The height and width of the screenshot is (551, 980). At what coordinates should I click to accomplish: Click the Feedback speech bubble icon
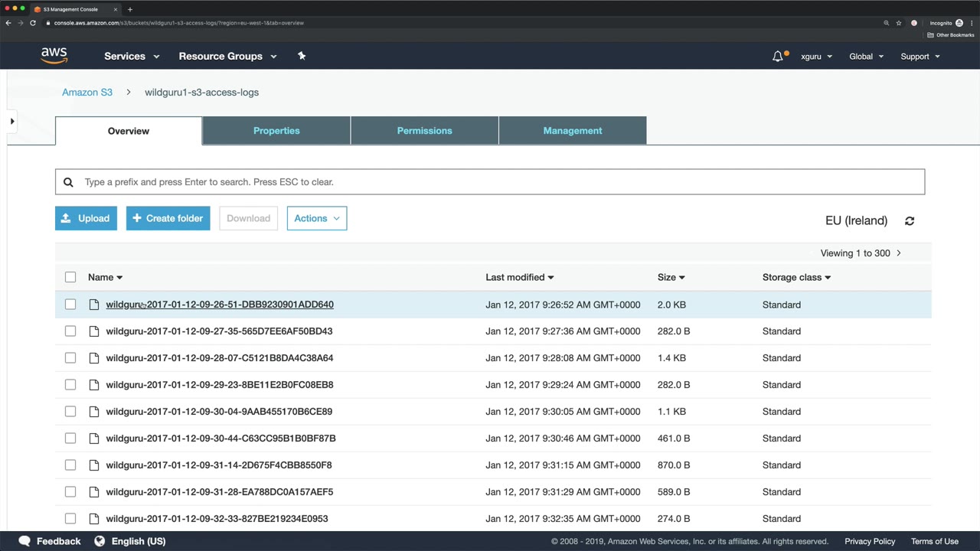[x=24, y=541]
